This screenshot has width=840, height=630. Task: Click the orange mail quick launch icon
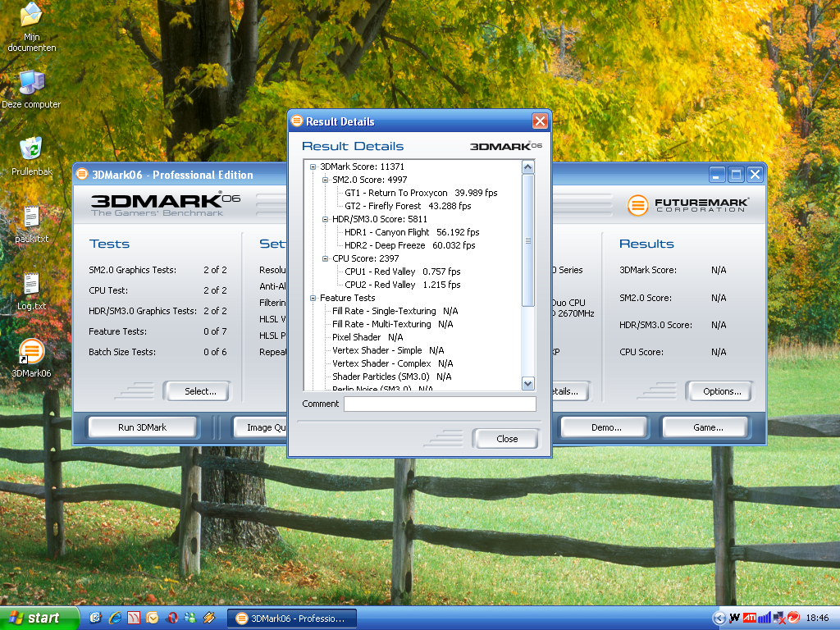point(153,619)
